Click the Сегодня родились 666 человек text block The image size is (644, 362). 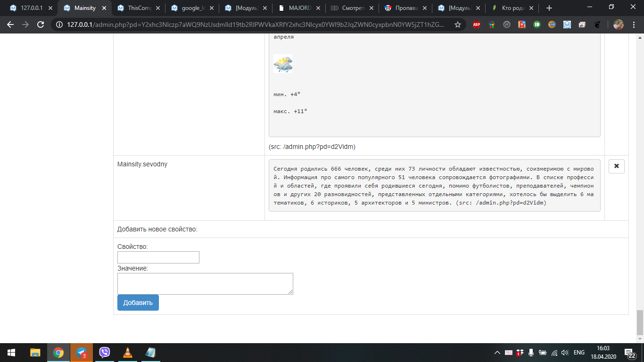click(x=434, y=186)
